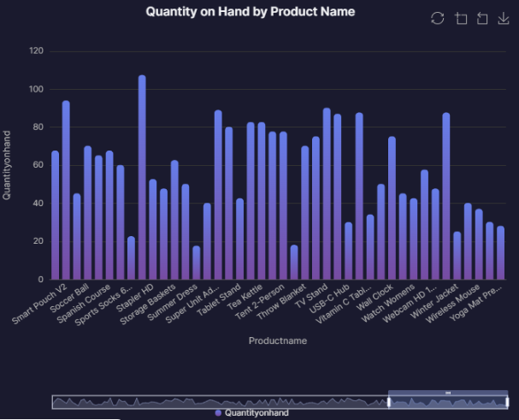519x420 pixels.
Task: Click the chart title Quantity on Hand
Action: coord(250,12)
